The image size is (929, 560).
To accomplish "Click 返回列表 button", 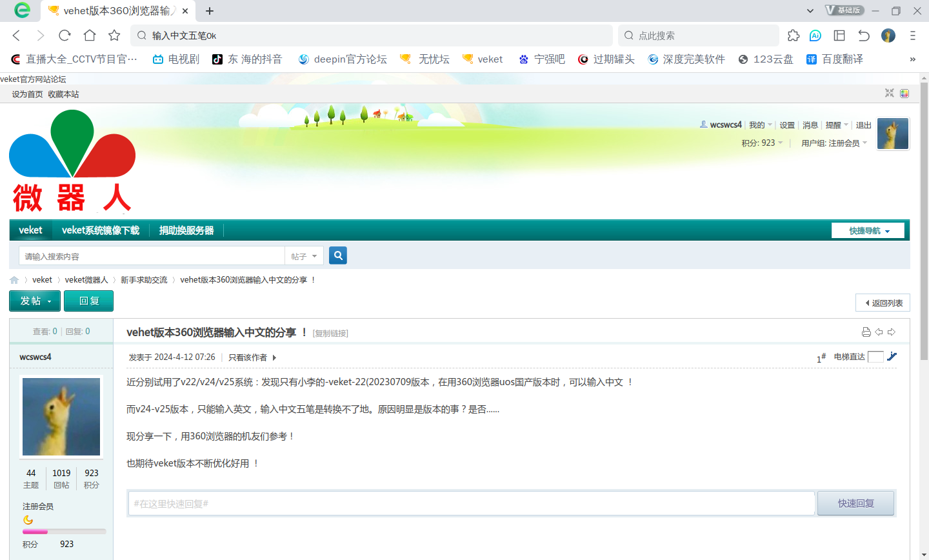I will 883,303.
